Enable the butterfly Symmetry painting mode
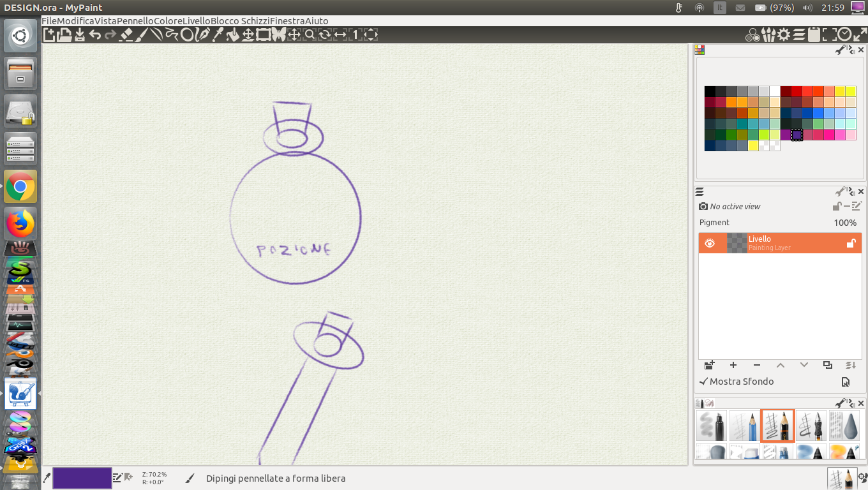 pos(279,35)
